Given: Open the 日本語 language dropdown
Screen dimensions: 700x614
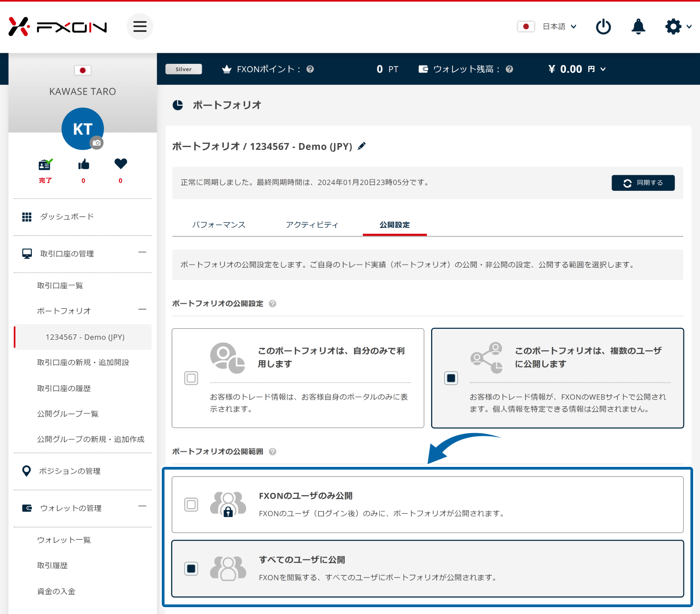Looking at the screenshot, I should (560, 26).
